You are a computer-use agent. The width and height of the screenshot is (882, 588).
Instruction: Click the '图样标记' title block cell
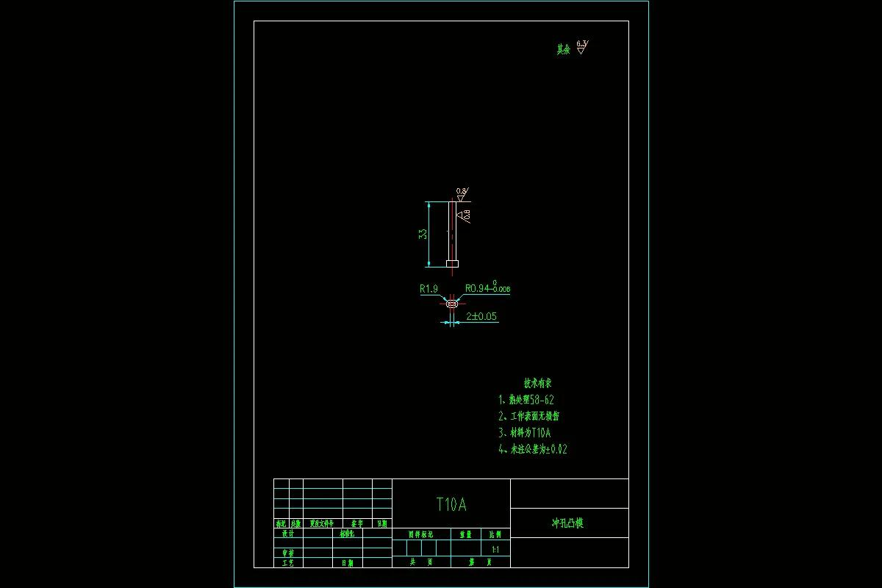click(x=422, y=534)
